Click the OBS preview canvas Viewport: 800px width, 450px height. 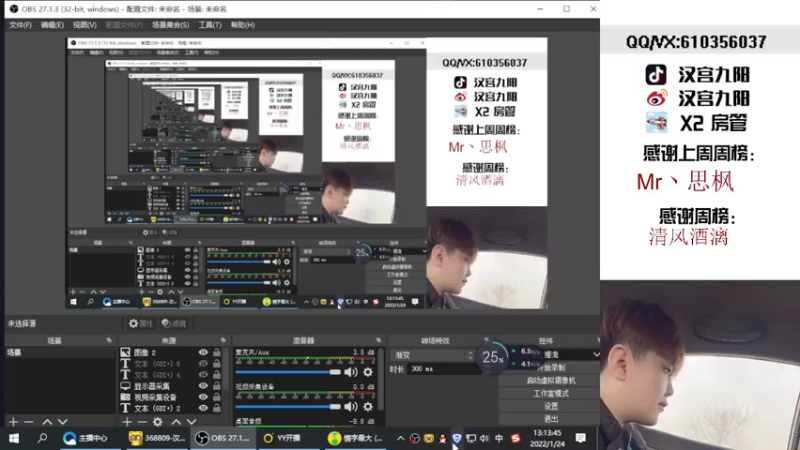tap(307, 173)
